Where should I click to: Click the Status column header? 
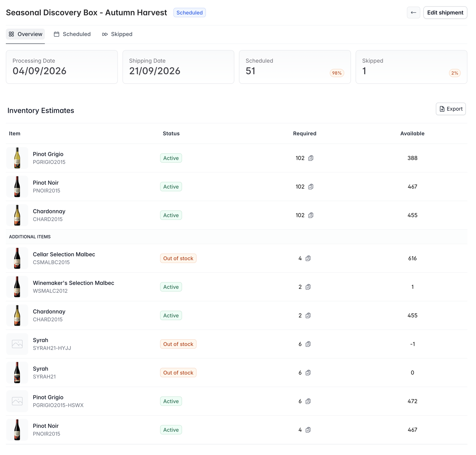click(x=171, y=134)
